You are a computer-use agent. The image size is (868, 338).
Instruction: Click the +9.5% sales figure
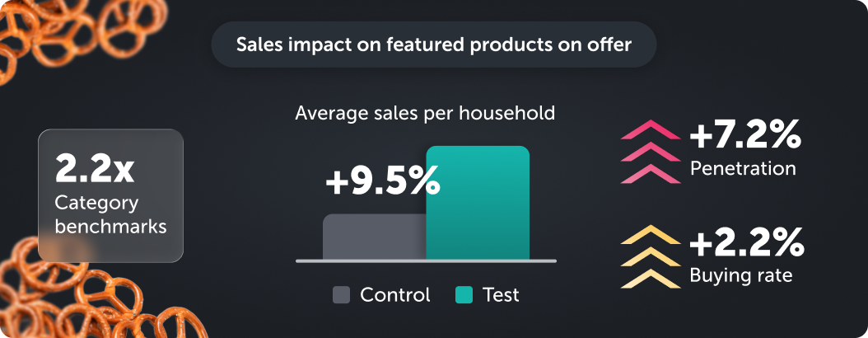point(383,181)
